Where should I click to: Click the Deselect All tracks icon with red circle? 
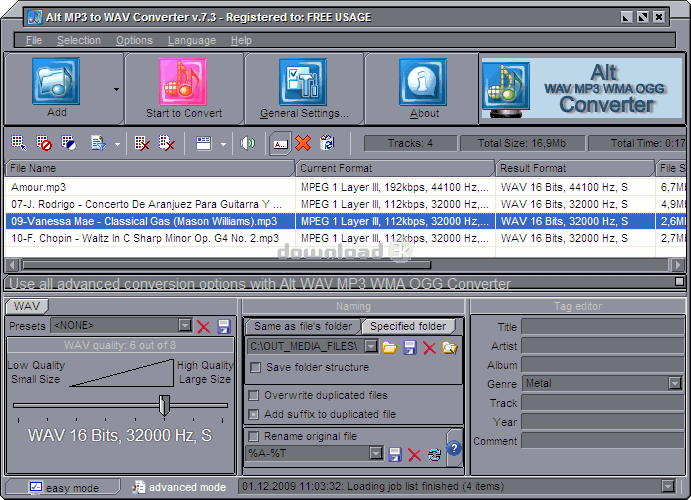43,143
